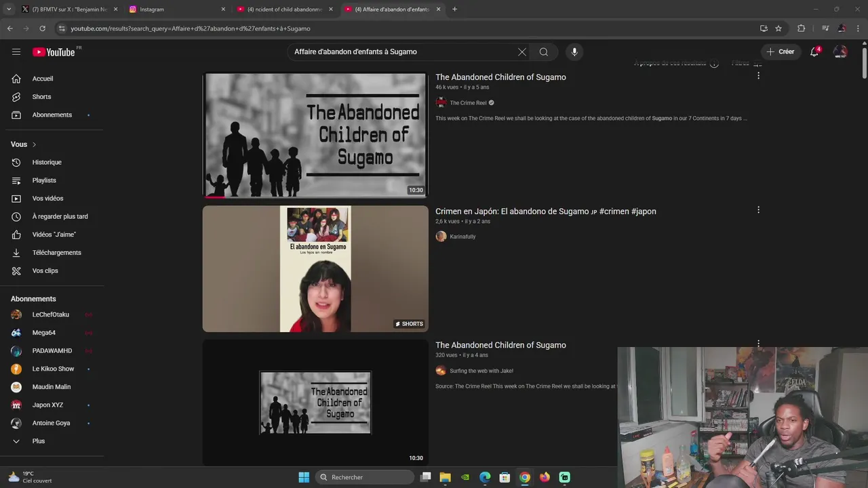The height and width of the screenshot is (488, 868).
Task: Open first Abandoned Children of Sugamo title
Action: [500, 77]
